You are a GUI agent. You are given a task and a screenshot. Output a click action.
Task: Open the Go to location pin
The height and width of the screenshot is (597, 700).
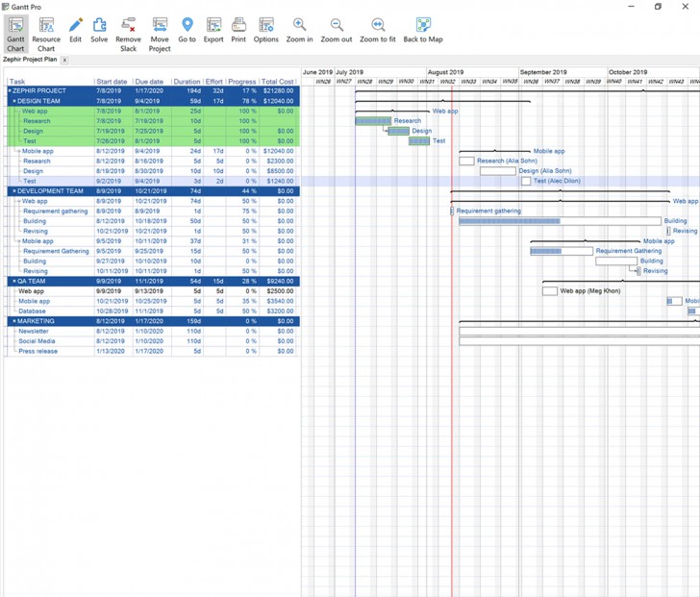point(187,30)
